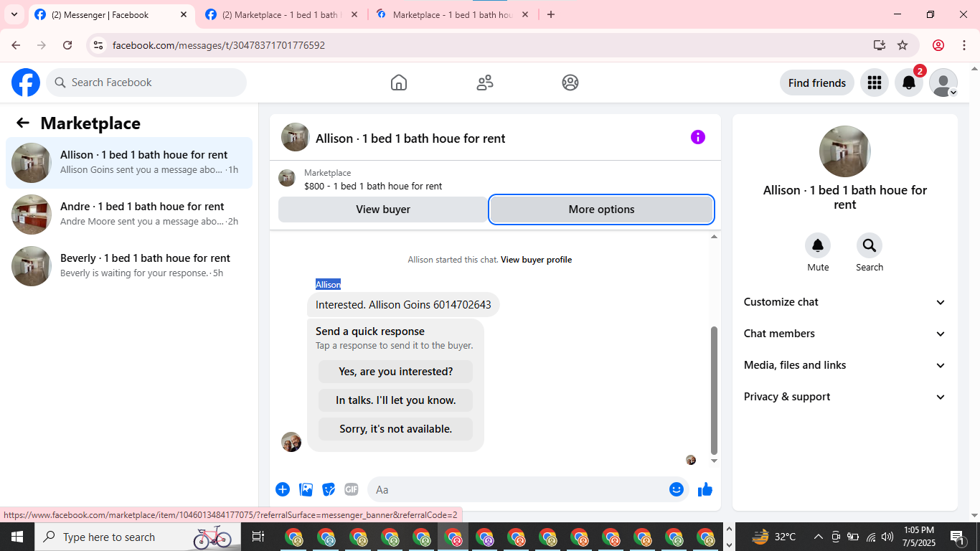This screenshot has height=551, width=980.
Task: Open the Windows notification center
Action: click(958, 537)
